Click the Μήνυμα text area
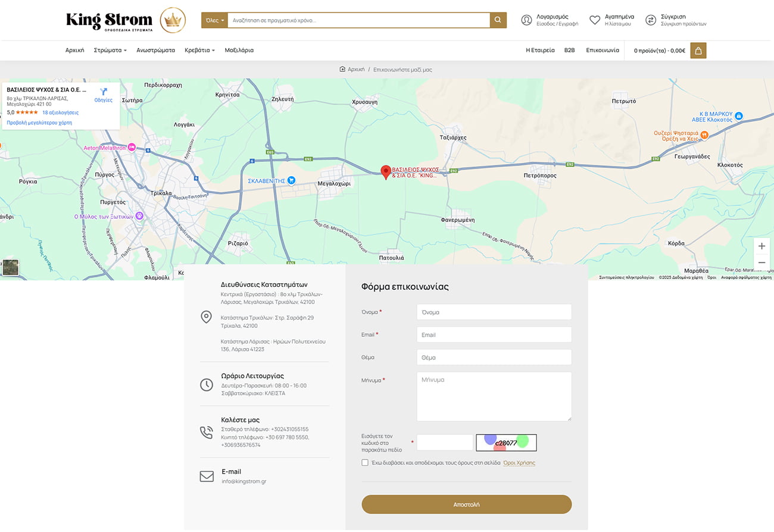The image size is (774, 532). click(x=494, y=396)
